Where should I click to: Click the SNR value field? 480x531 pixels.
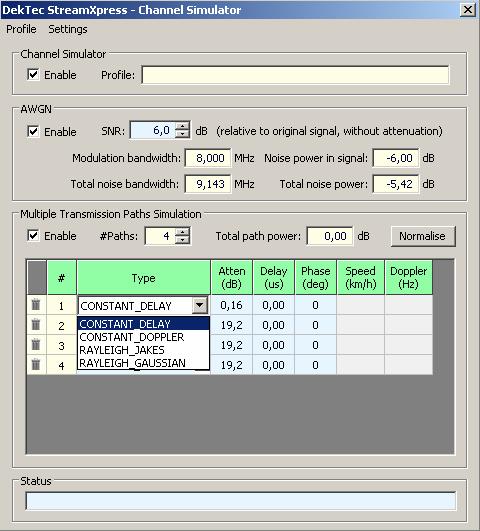153,130
